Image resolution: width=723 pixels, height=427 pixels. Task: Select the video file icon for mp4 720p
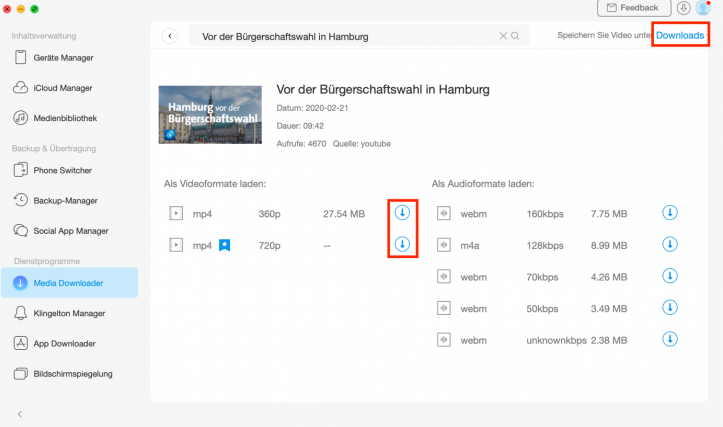coord(176,245)
